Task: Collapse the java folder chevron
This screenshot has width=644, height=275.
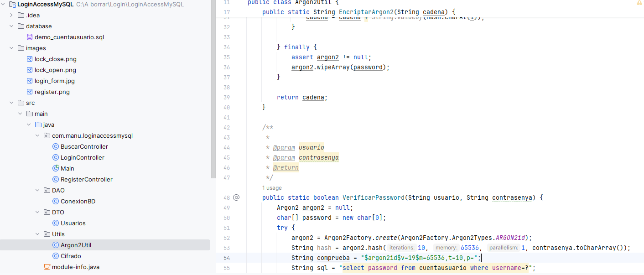Action: tap(29, 125)
